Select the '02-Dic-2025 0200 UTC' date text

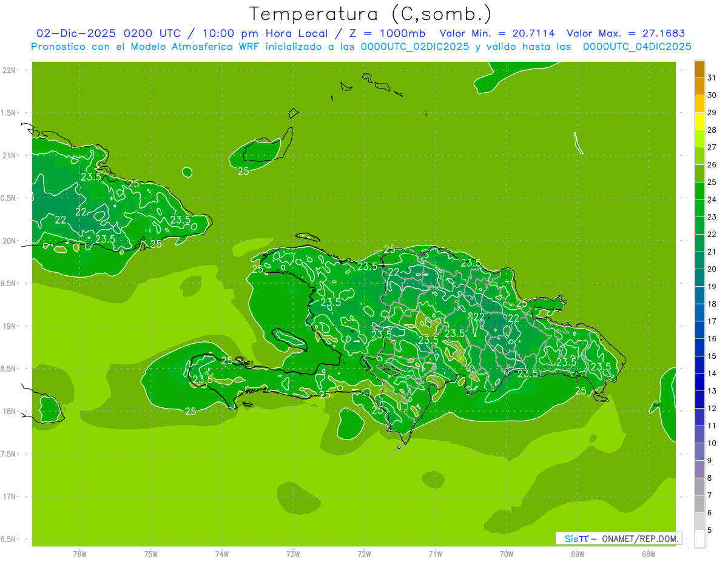click(109, 33)
